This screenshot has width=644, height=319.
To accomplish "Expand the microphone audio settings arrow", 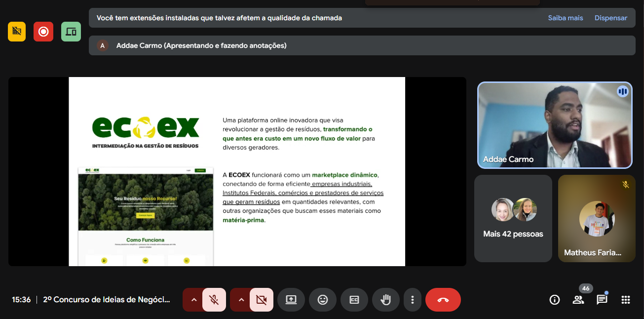I will 194,300.
